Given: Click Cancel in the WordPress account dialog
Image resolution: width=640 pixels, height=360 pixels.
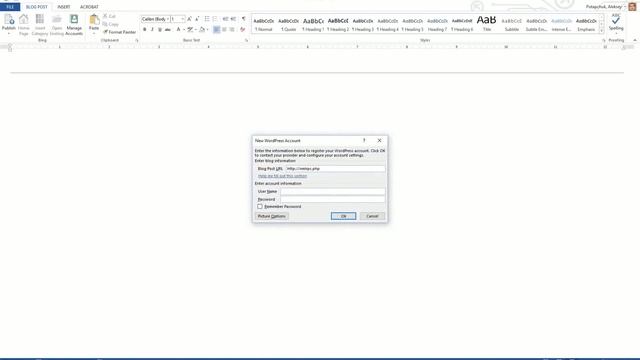Looking at the screenshot, I should [x=372, y=216].
